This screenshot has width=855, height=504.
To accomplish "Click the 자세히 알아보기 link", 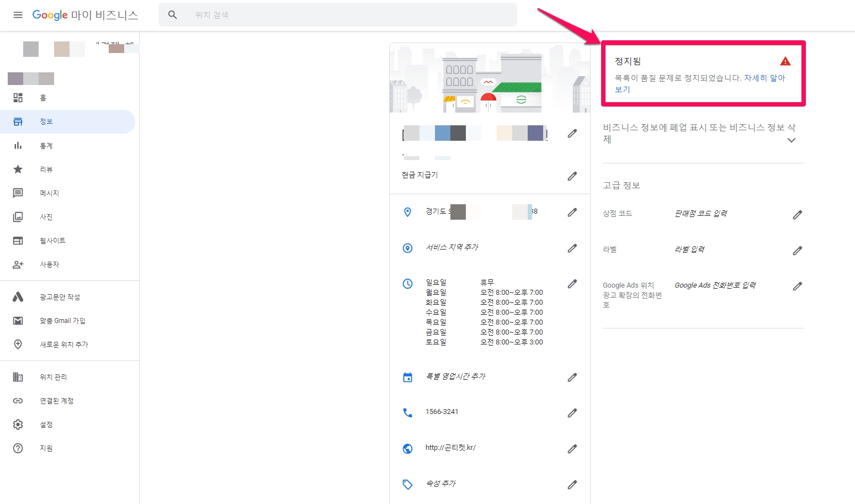I will (x=764, y=78).
